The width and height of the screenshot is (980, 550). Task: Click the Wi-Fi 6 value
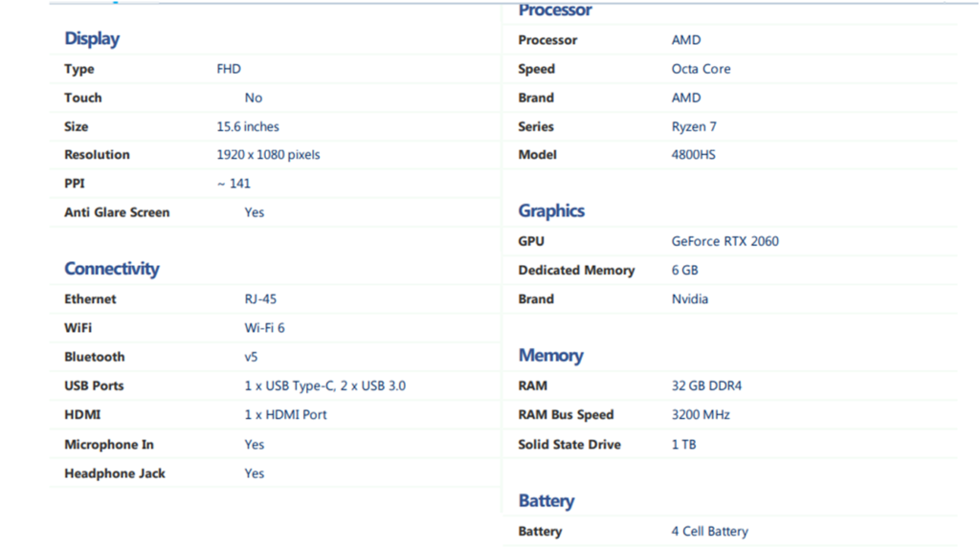pos(264,328)
